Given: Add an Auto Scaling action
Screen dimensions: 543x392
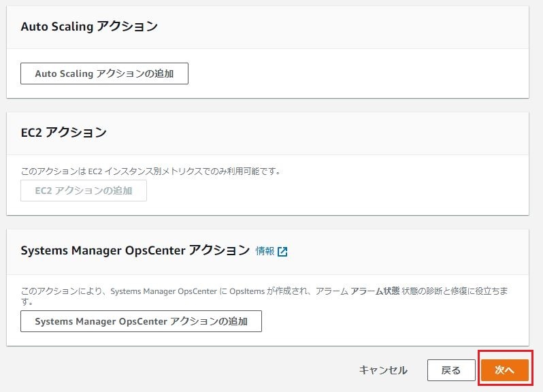Looking at the screenshot, I should point(104,73).
